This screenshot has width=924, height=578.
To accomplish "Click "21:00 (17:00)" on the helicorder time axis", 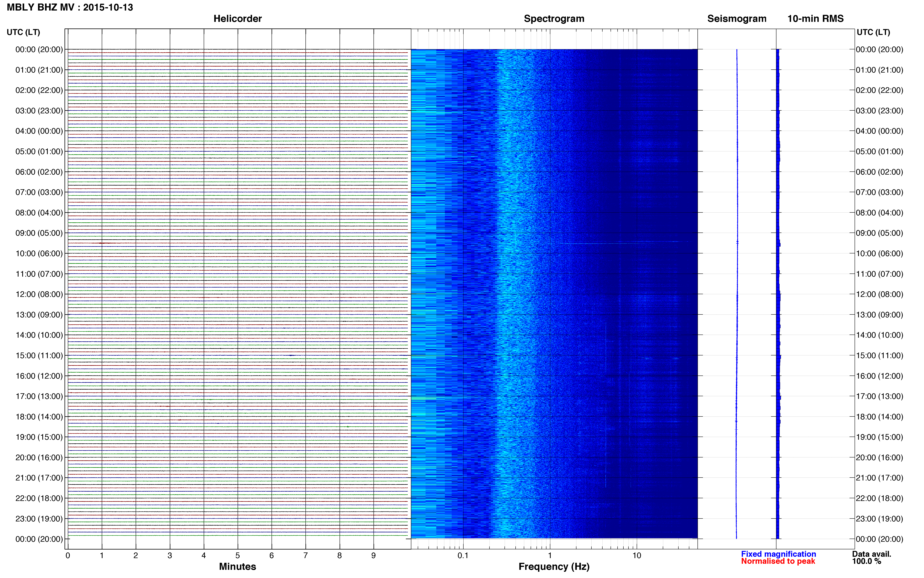I will 39,478.
